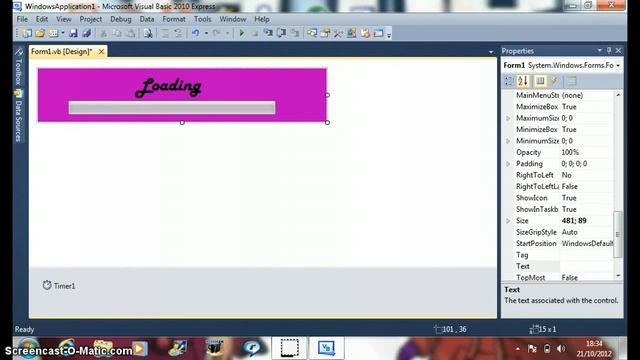Select the Alphabetical sort icon in Properties
The width and height of the screenshot is (640, 360).
coord(523,81)
